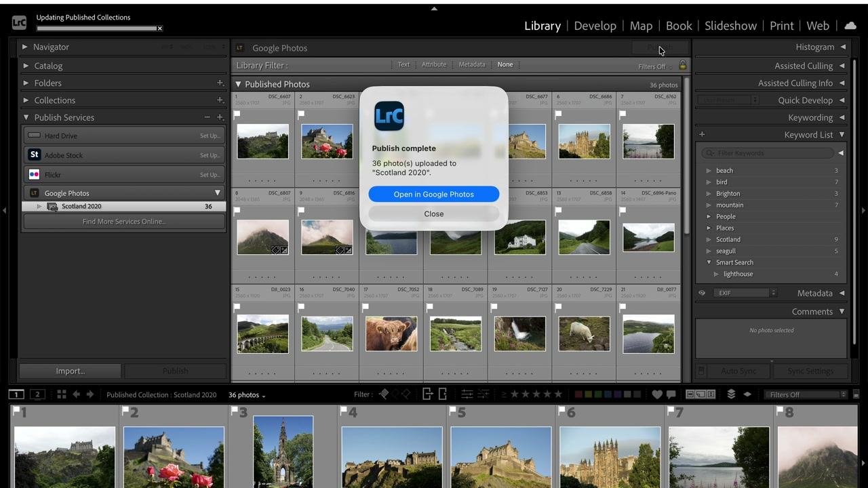Screen dimensions: 868x488
Task: Click the Import button
Action: pos(71,371)
